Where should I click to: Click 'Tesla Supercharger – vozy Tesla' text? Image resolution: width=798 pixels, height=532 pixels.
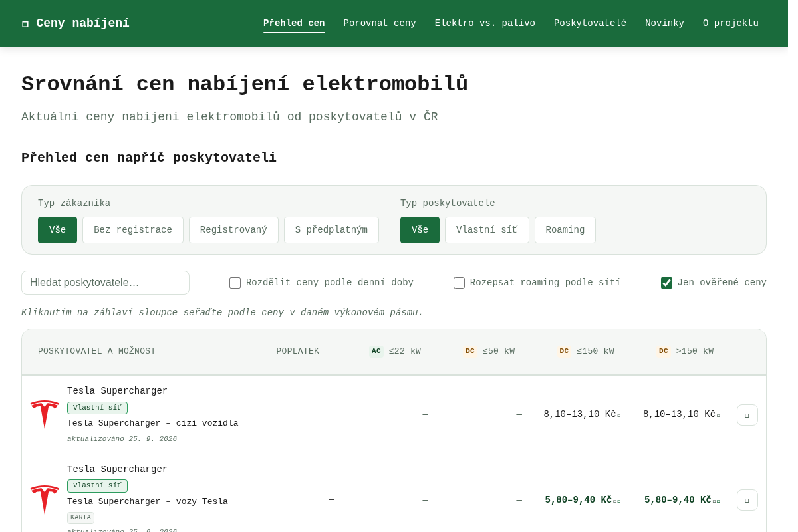[x=148, y=502]
